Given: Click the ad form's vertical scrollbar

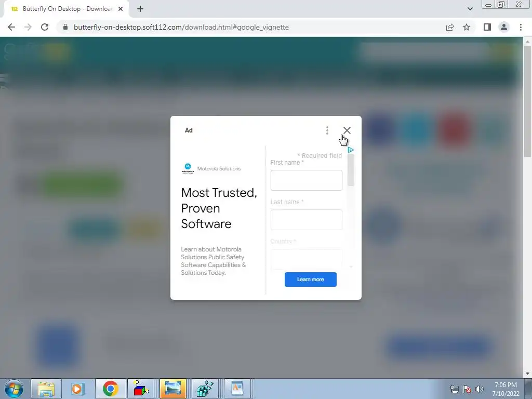Looking at the screenshot, I should point(351,170).
